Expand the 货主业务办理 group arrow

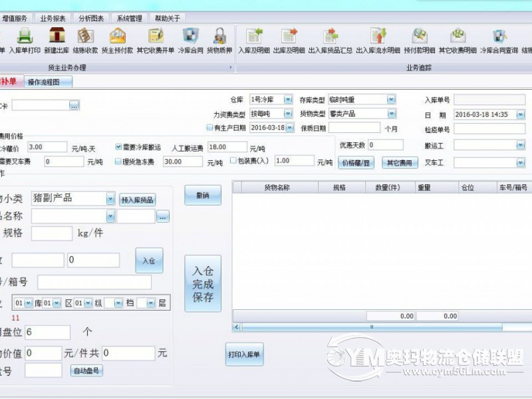pos(231,67)
